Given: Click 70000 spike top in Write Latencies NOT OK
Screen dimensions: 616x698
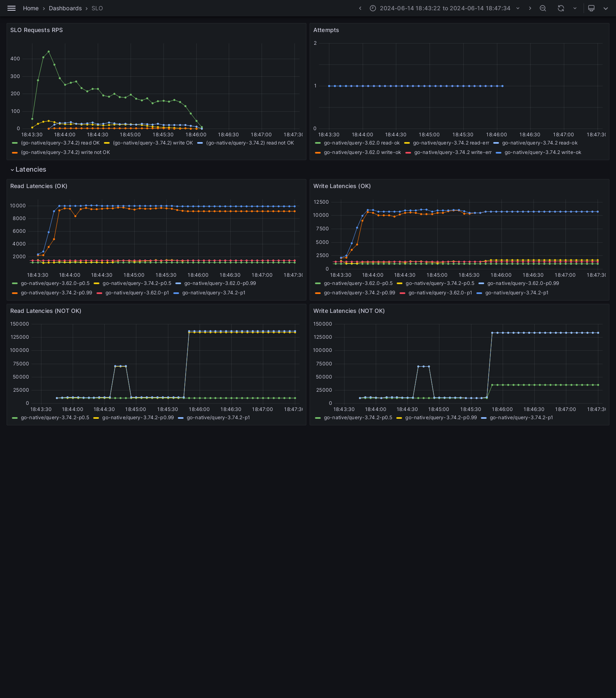Looking at the screenshot, I should tap(423, 366).
